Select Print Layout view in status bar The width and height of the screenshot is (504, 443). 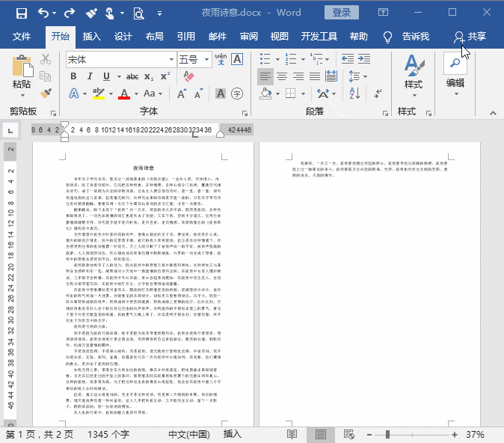click(321, 434)
